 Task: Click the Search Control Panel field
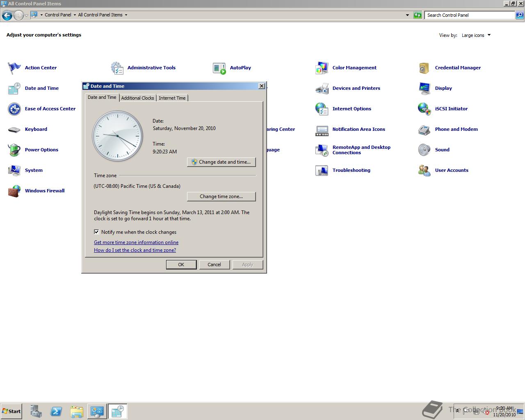[x=470, y=15]
